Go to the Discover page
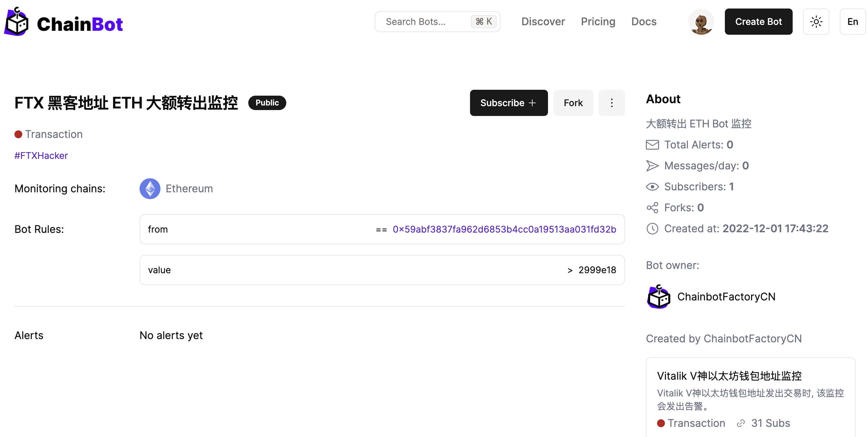The image size is (868, 437). pyautogui.click(x=542, y=22)
